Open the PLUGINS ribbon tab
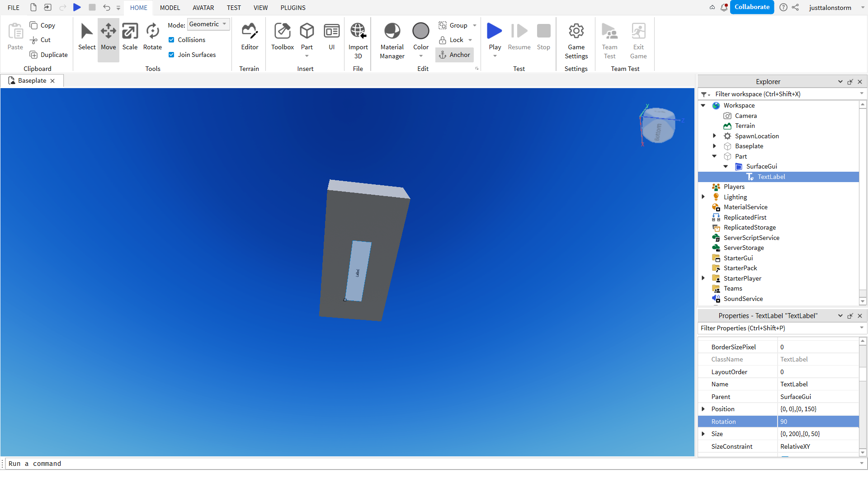Image resolution: width=868 pixels, height=488 pixels. coord(292,8)
